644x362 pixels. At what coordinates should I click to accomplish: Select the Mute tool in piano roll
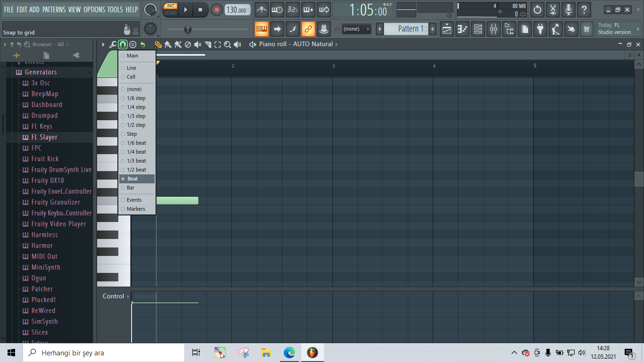[198, 44]
